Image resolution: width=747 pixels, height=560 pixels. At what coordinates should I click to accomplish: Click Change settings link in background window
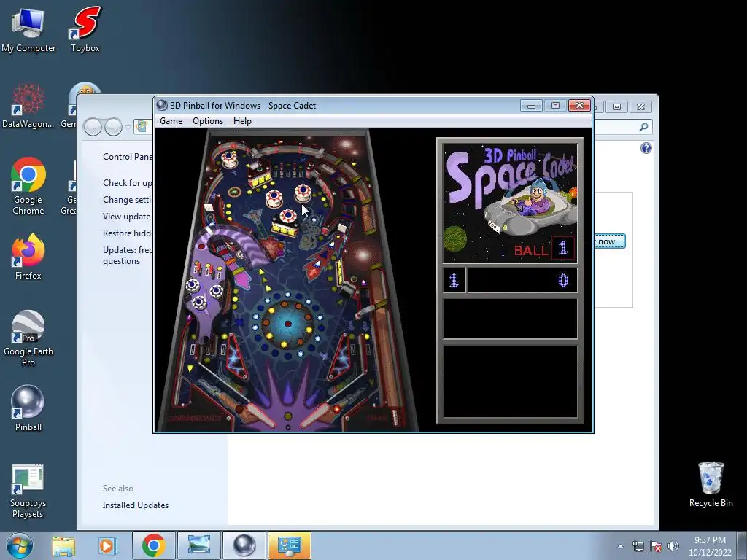(x=128, y=200)
